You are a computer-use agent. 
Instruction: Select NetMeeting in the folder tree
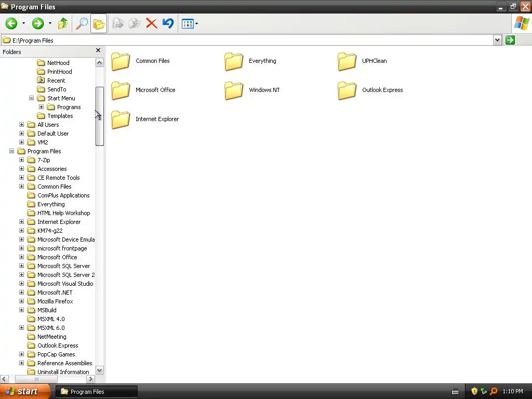pyautogui.click(x=51, y=337)
